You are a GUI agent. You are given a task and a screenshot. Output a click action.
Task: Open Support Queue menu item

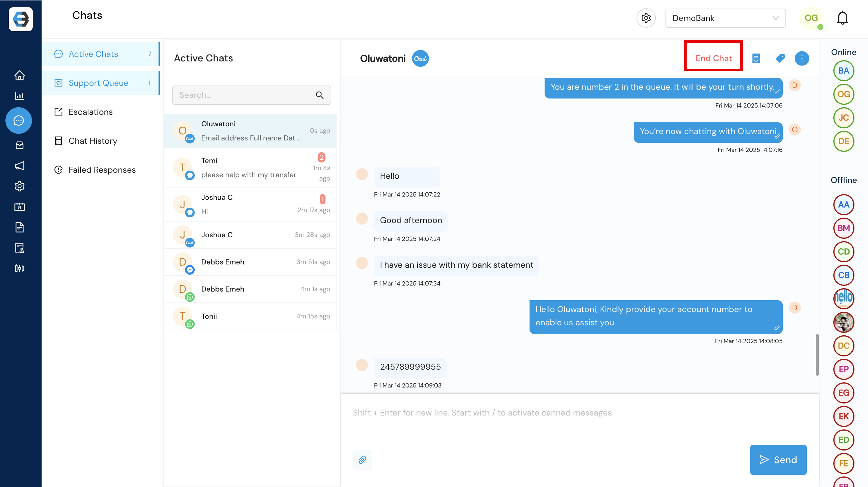[x=101, y=83]
